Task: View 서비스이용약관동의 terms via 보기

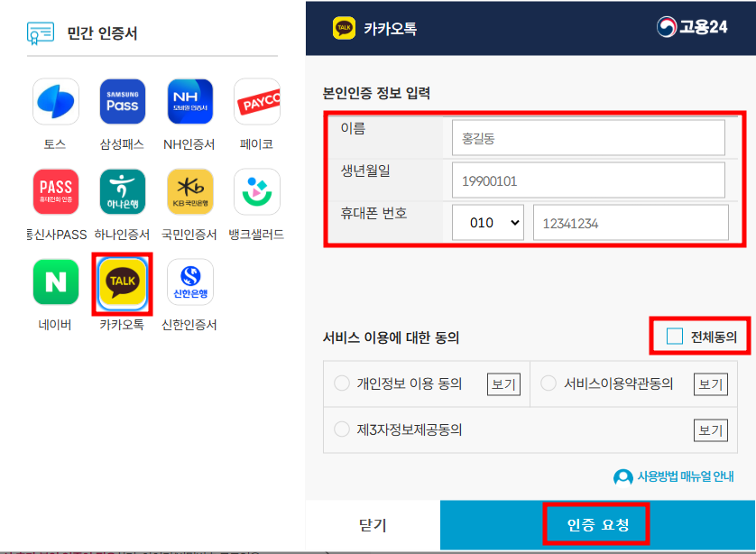Action: (x=711, y=384)
